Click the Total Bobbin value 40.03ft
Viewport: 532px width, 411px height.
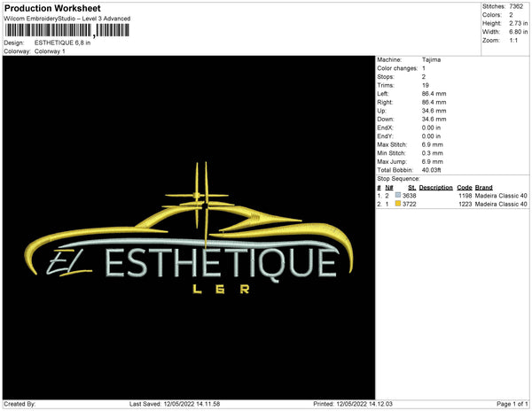click(431, 170)
